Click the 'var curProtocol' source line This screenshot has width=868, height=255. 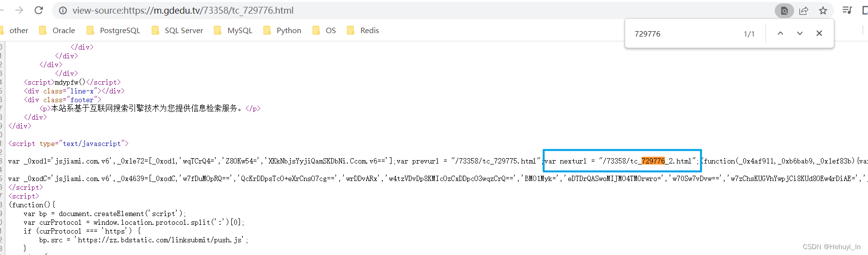(134, 222)
